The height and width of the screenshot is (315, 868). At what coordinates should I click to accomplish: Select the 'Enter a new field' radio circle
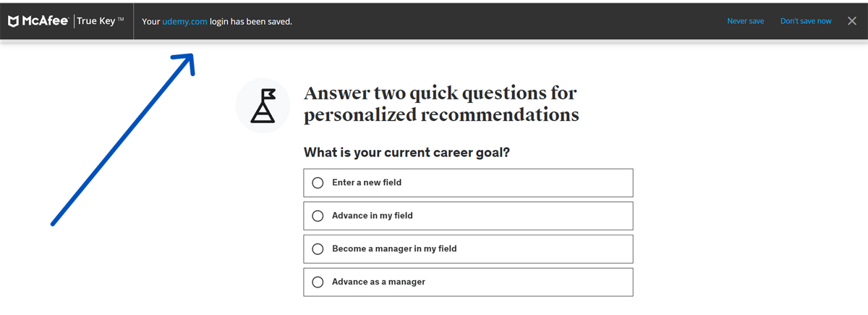[318, 182]
